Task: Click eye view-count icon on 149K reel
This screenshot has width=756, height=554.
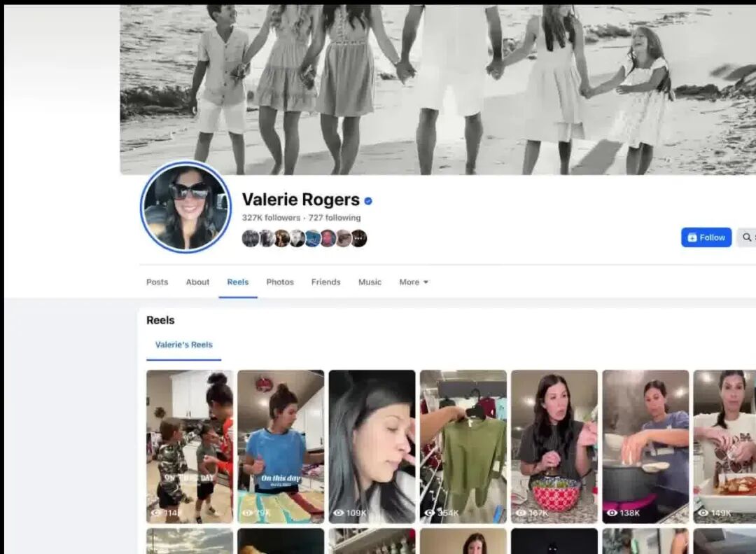Action: 703,513
